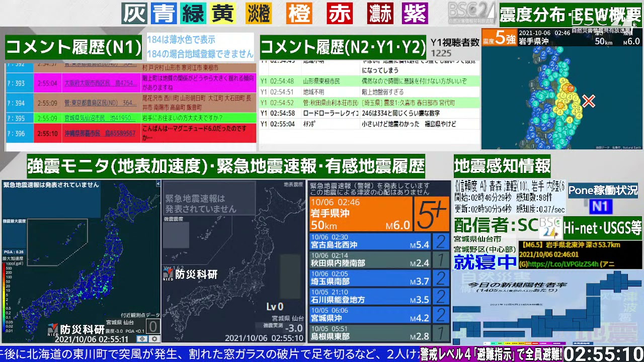Click the blue N1 status indicator
Image resolution: width=644 pixels, height=362 pixels.
click(x=600, y=206)
